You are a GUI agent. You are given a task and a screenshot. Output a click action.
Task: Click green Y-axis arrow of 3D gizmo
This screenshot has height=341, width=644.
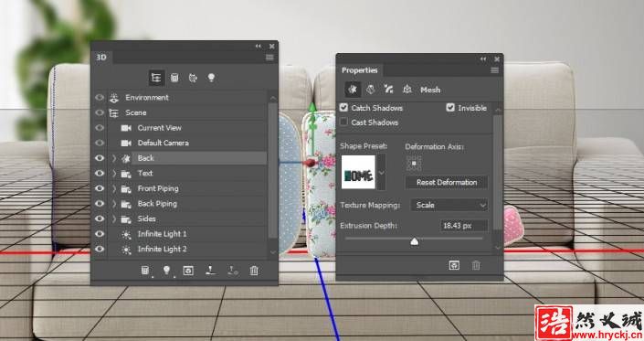312,108
